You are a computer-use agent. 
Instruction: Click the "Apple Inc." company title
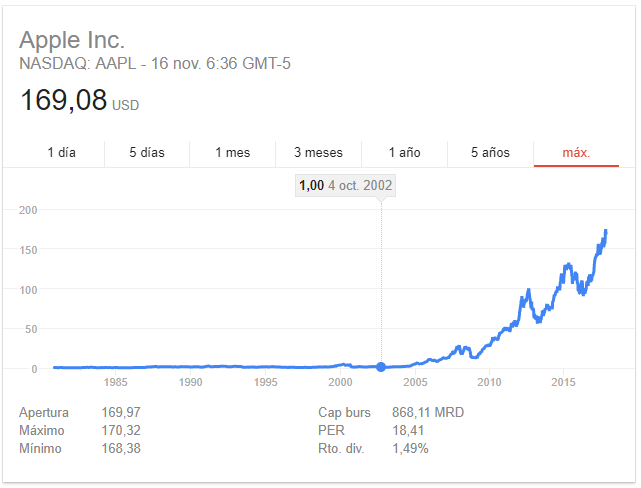click(x=73, y=41)
